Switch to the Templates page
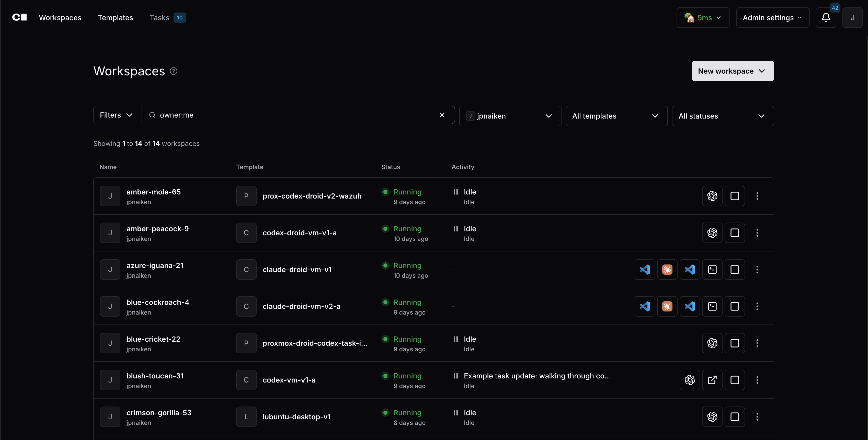The height and width of the screenshot is (440, 868). [115, 18]
